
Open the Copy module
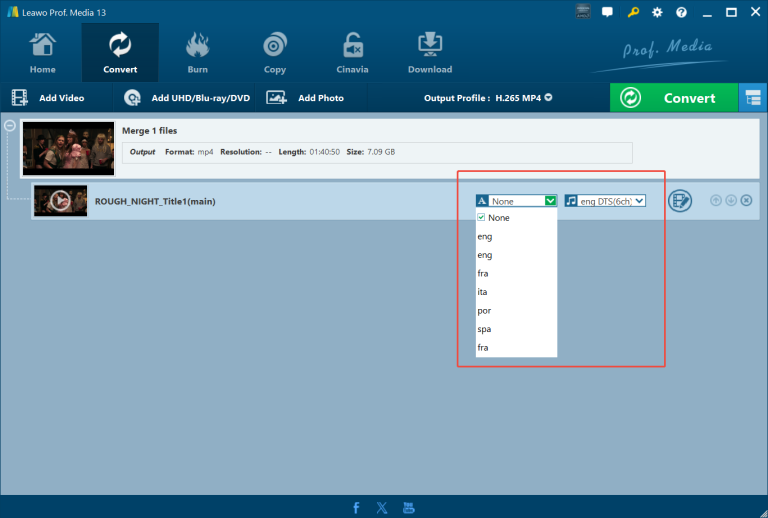coord(275,53)
